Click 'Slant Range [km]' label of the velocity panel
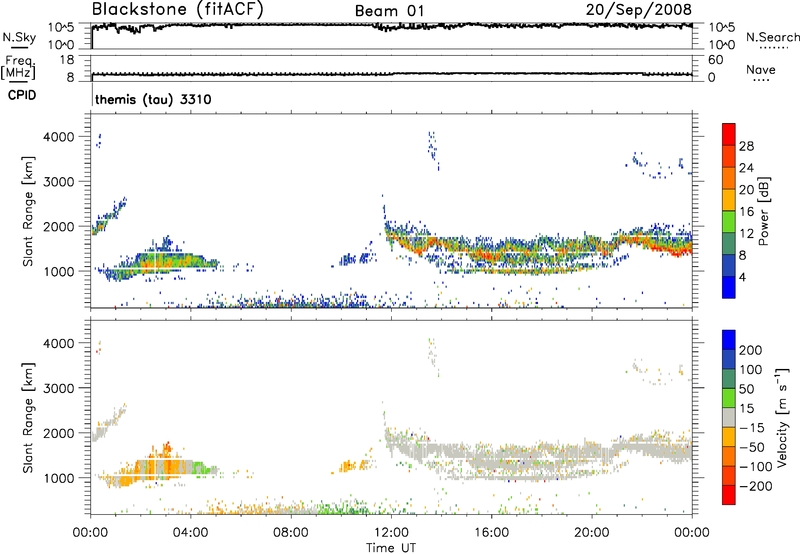This screenshot has width=800, height=554. [28, 417]
